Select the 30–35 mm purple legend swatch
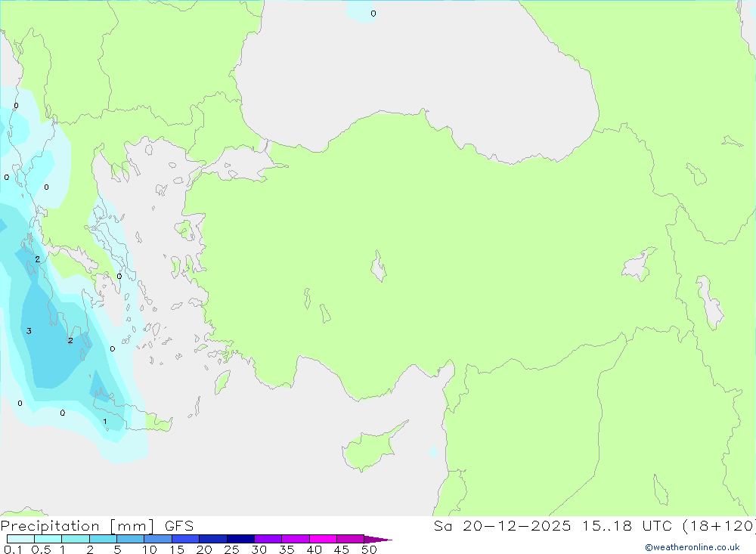The image size is (756, 554). tap(268, 539)
